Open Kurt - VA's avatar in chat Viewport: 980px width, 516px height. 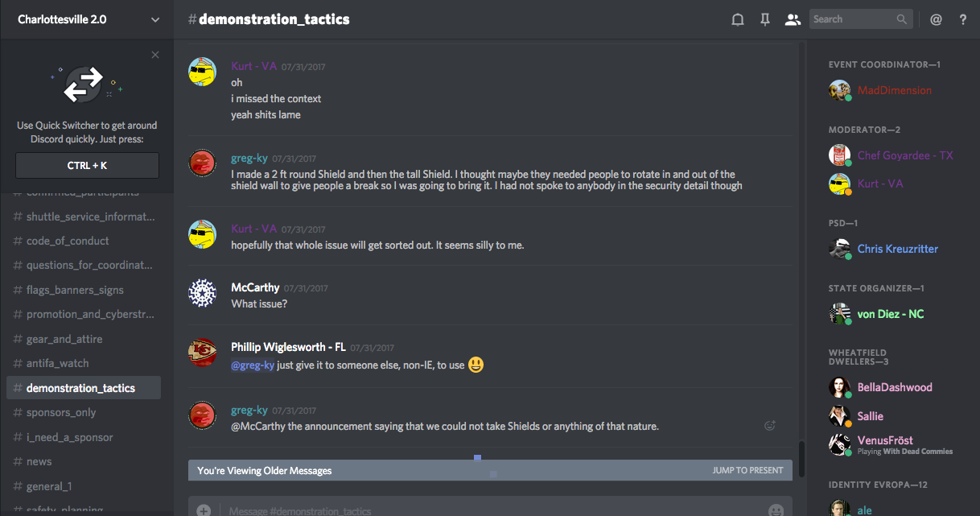point(203,72)
